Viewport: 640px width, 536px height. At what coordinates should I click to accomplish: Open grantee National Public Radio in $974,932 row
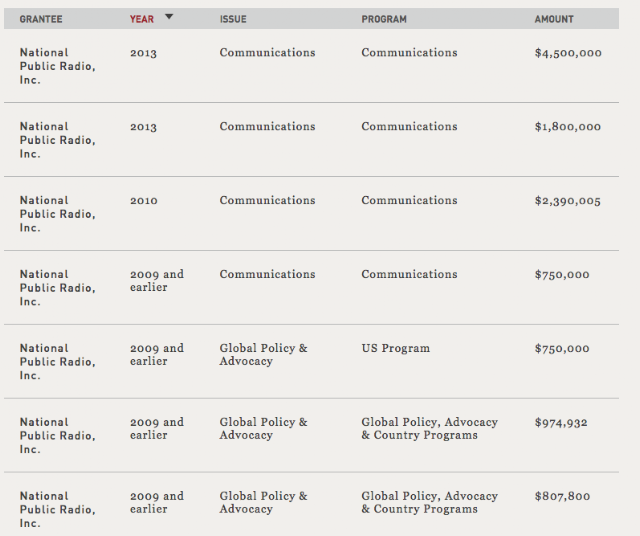58,436
